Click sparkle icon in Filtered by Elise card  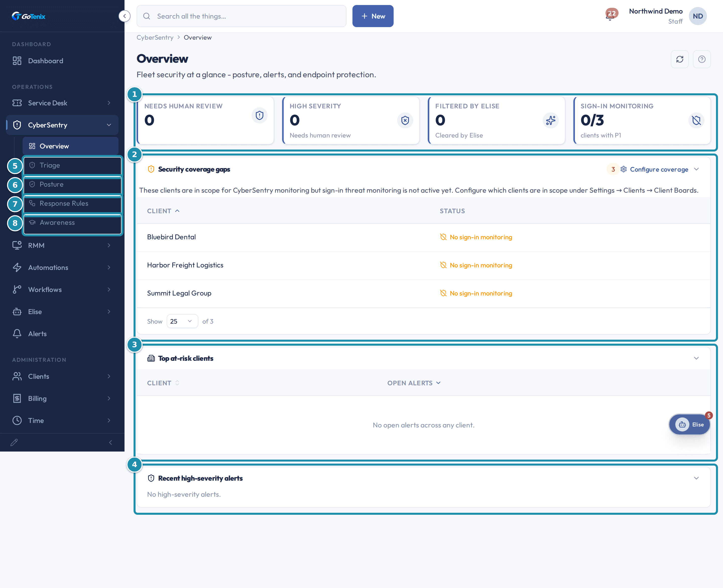point(551,120)
